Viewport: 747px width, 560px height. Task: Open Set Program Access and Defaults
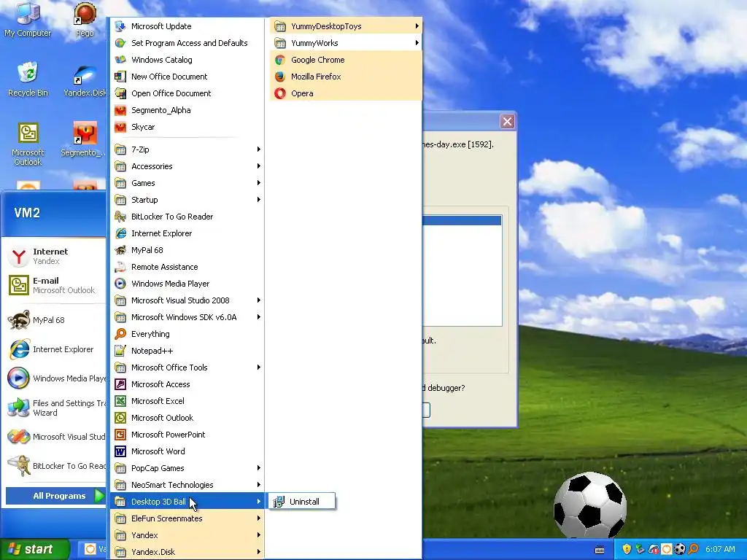tap(187, 43)
